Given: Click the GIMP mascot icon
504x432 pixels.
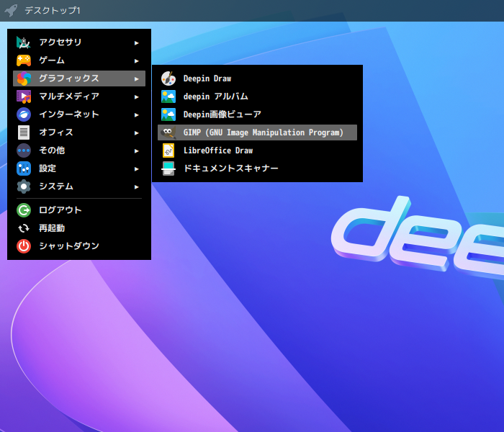Looking at the screenshot, I should [168, 132].
